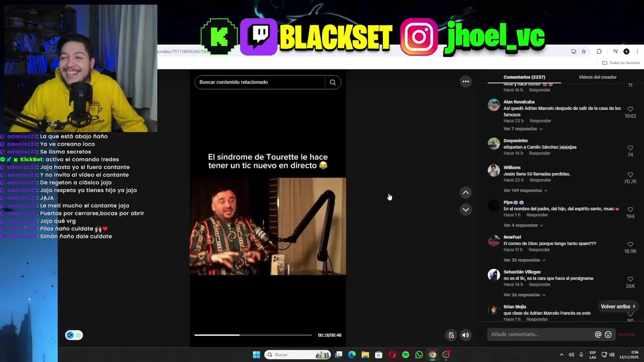
Task: Reply to Alan Ruvalcaba with Responder
Action: (540, 121)
